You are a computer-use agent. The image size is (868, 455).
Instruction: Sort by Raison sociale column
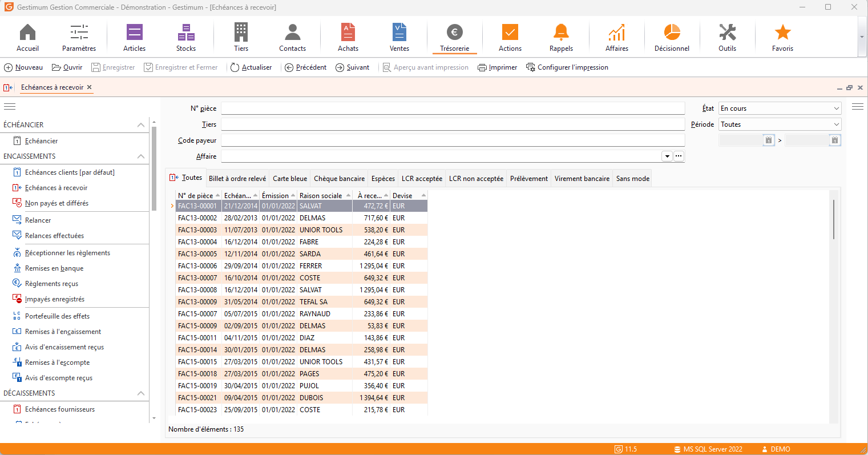point(325,195)
